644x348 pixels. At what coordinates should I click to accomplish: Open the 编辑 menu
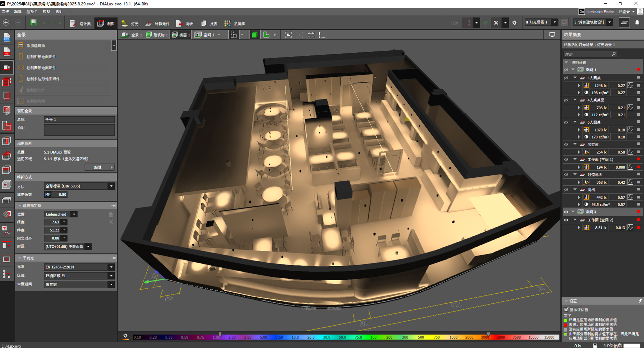pos(18,11)
